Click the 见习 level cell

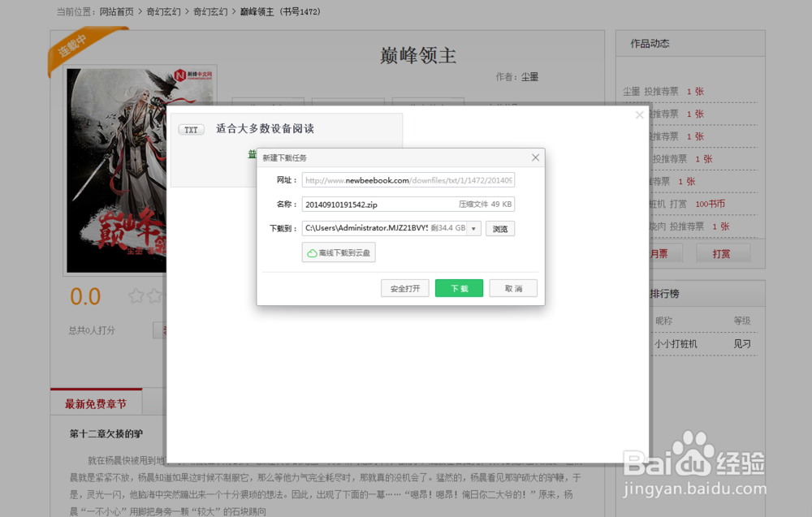click(x=742, y=343)
